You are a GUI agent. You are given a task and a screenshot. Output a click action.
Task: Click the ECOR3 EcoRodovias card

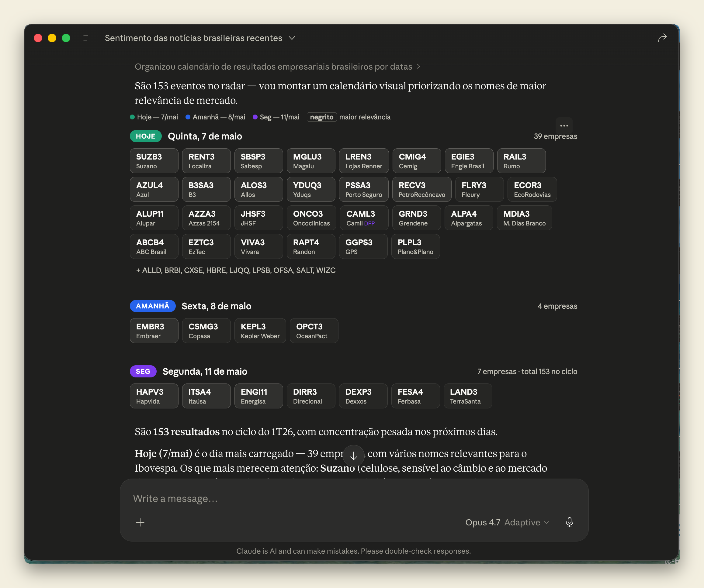532,189
